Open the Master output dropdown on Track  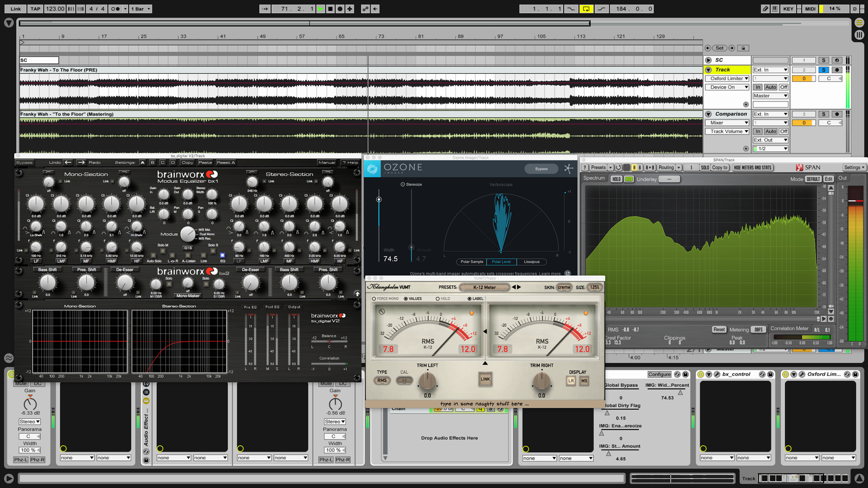pos(770,96)
